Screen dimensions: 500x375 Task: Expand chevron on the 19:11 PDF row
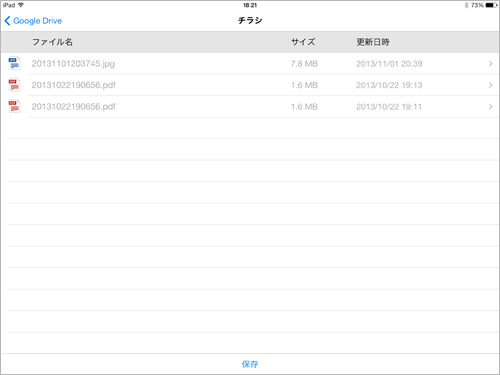pyautogui.click(x=490, y=107)
